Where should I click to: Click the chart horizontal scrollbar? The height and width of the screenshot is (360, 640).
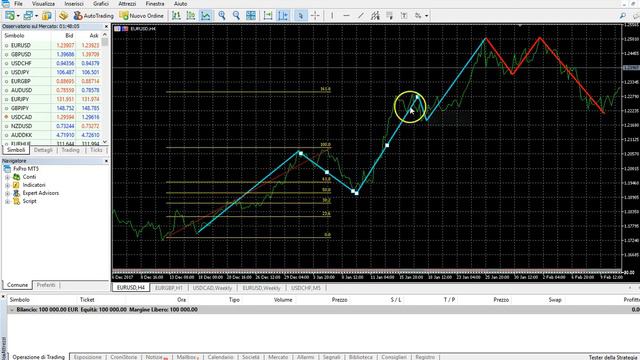367,271
